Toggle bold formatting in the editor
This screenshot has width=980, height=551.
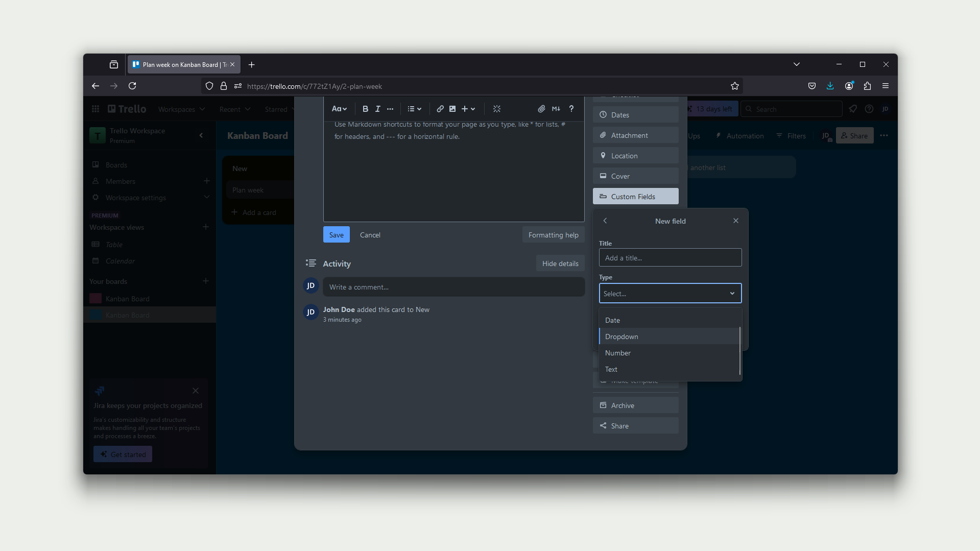[x=365, y=109]
